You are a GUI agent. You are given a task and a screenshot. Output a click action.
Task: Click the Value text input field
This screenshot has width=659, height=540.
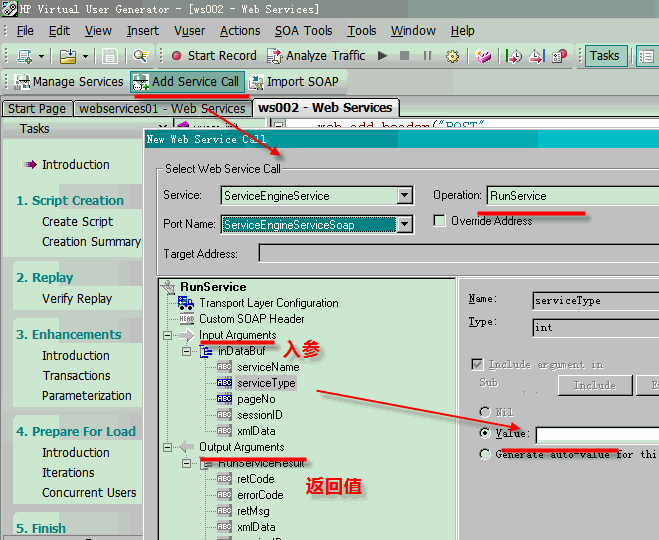coord(597,435)
